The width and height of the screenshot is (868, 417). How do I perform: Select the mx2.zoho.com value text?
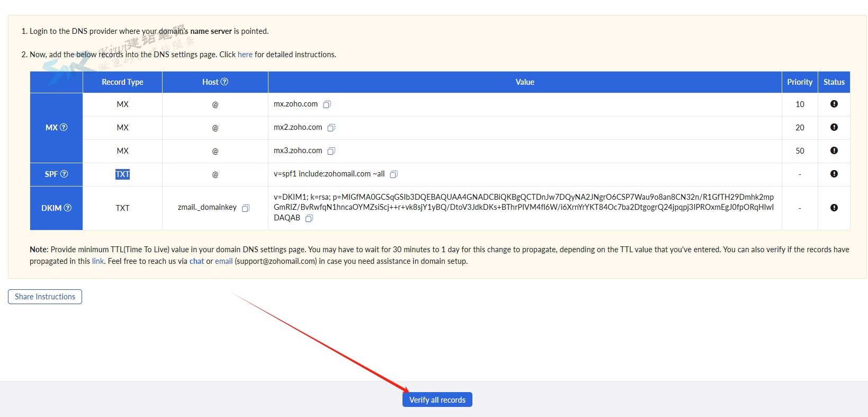pyautogui.click(x=298, y=128)
